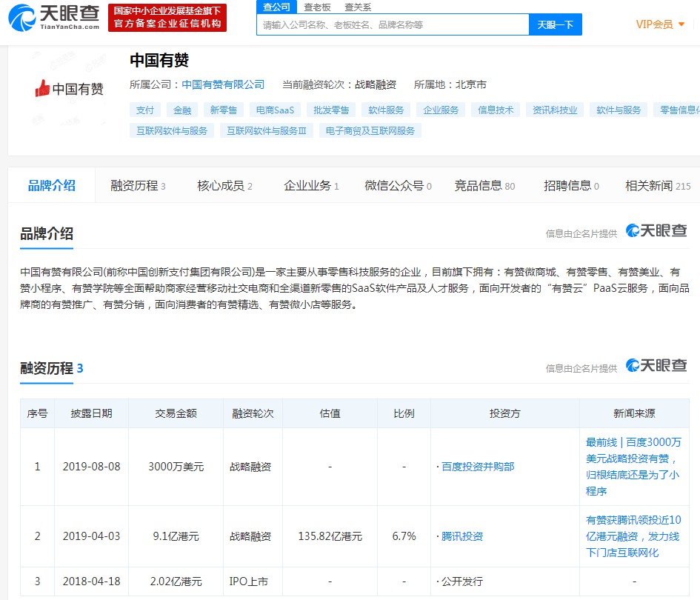
Task: Click the amount cell 2.02亿港元
Action: pos(176,581)
